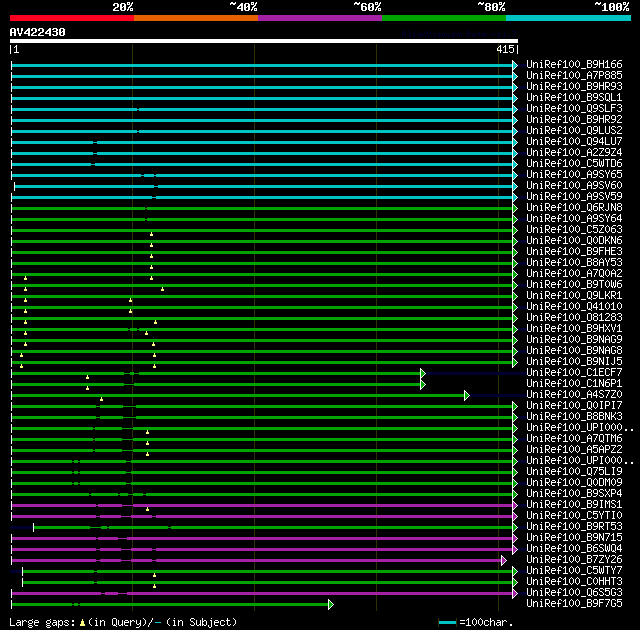Open the UniRef100_B9H166 hit label
Image resolution: width=640 pixels, height=630 pixels.
[x=573, y=64]
